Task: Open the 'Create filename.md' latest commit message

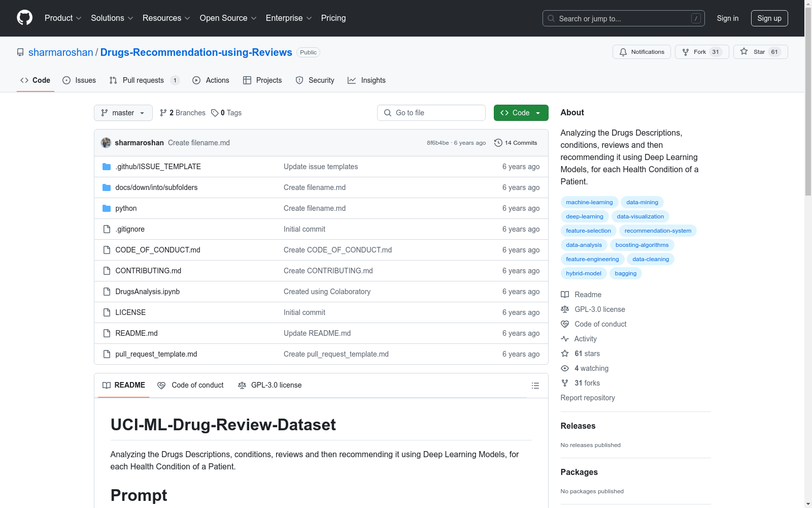Action: tap(199, 143)
